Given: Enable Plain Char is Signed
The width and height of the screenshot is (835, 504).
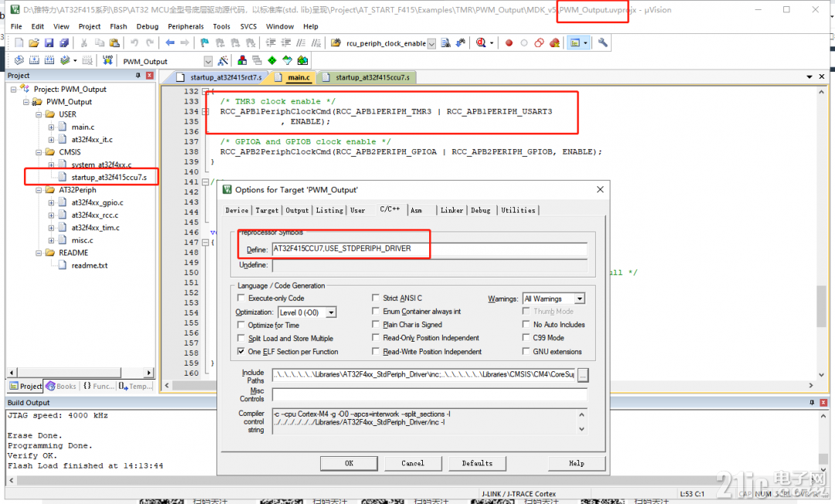Looking at the screenshot, I should (x=376, y=324).
